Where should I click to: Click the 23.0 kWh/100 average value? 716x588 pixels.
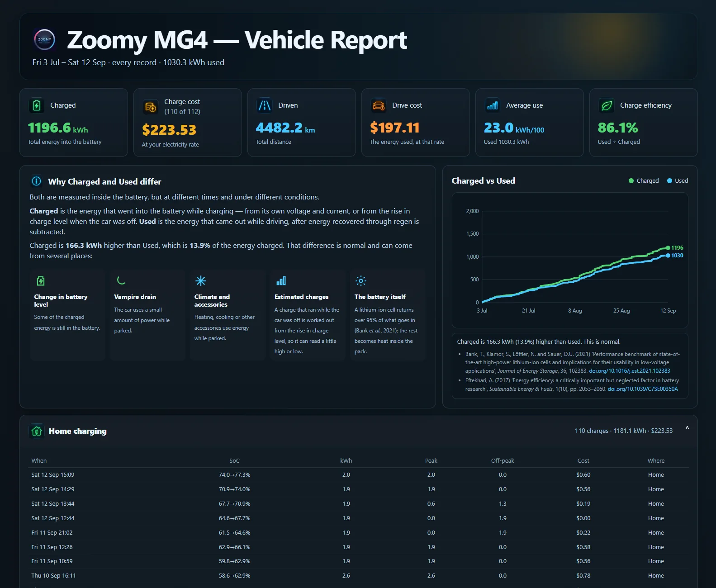[x=514, y=128]
